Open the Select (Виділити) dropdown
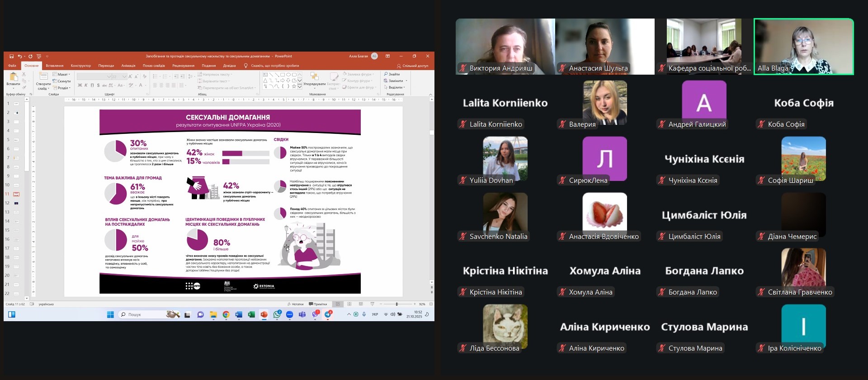Viewport: 868px width, 380px height. point(396,87)
